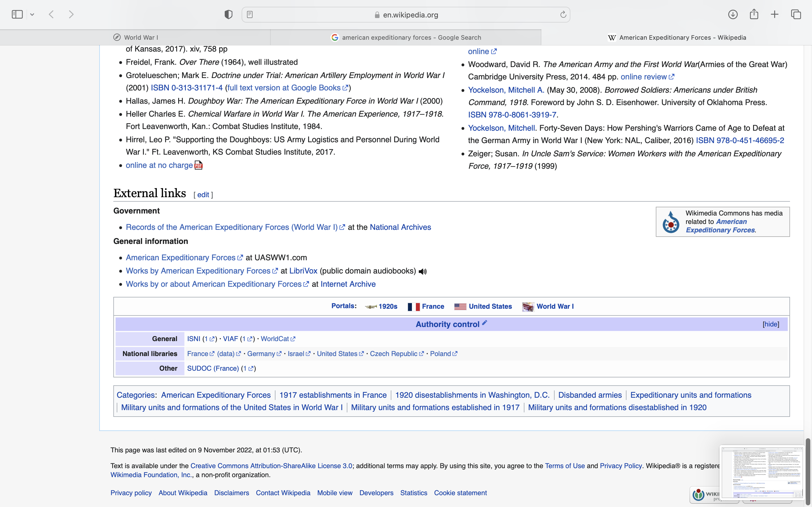Open the World War I portal link
Image resolution: width=812 pixels, height=507 pixels.
tap(555, 306)
